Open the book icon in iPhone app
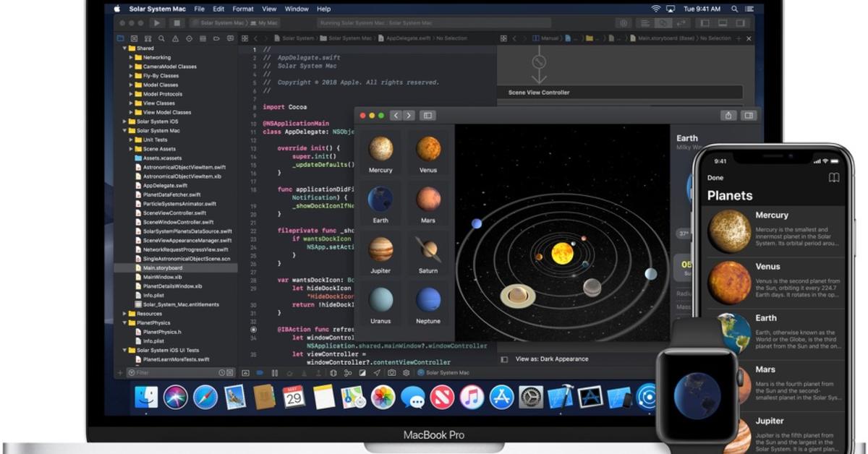 pyautogui.click(x=833, y=178)
